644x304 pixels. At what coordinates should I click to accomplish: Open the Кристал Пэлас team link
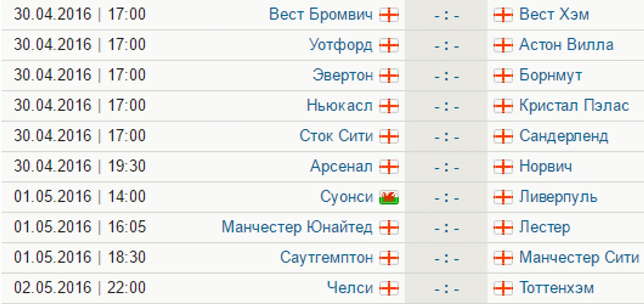(x=574, y=106)
